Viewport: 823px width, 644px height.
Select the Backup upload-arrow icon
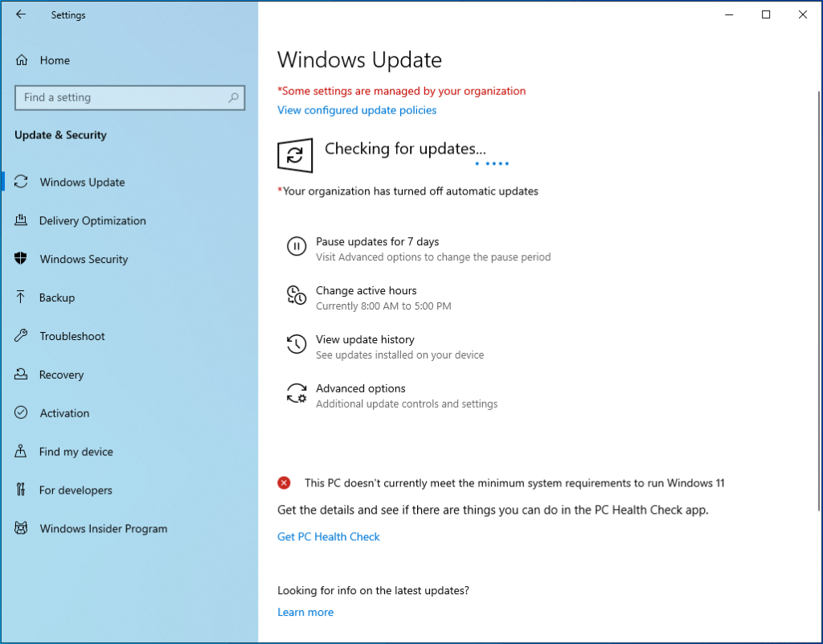pyautogui.click(x=21, y=297)
